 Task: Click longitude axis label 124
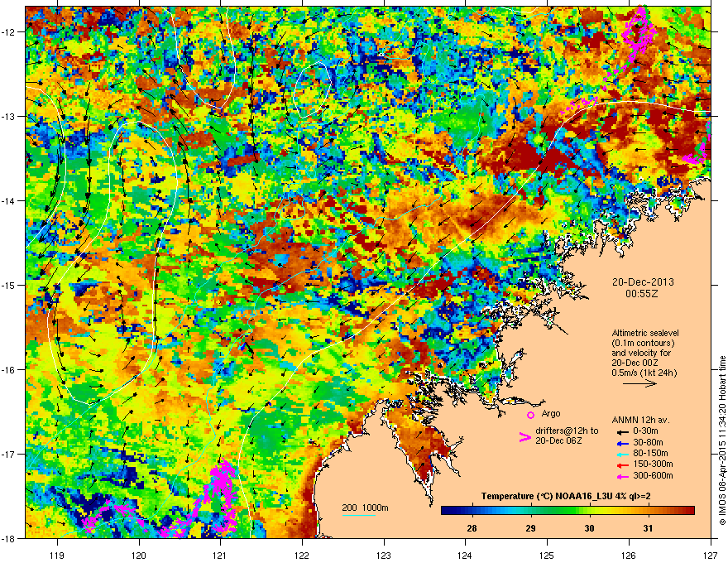tap(466, 555)
